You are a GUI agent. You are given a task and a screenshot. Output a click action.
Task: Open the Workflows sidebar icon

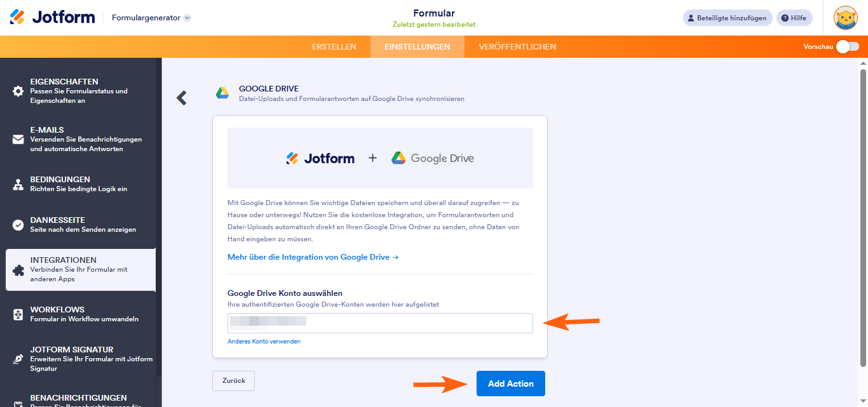click(x=18, y=314)
